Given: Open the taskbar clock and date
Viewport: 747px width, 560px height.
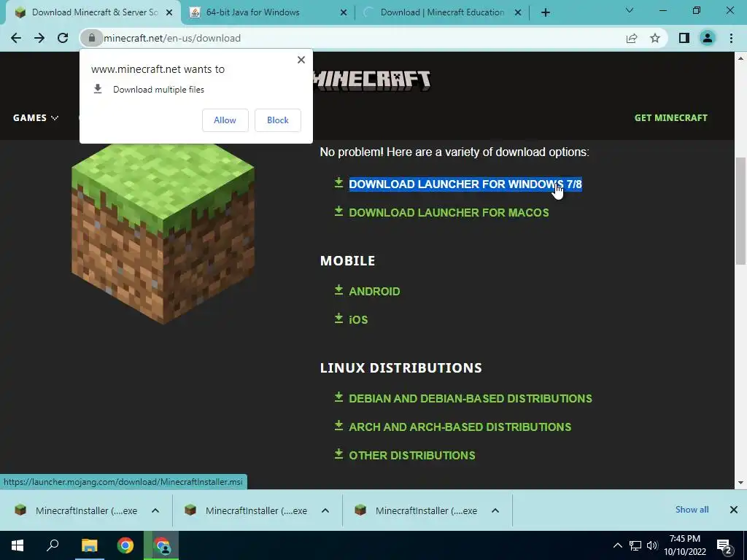Looking at the screenshot, I should point(685,545).
